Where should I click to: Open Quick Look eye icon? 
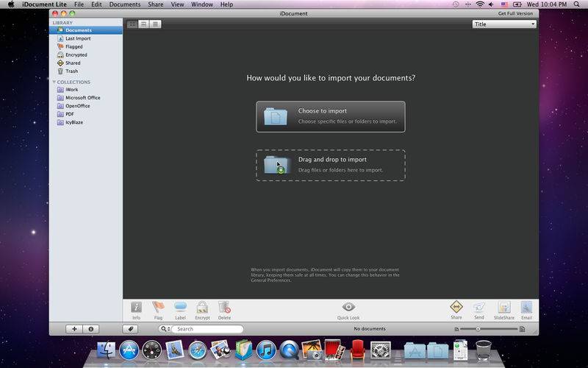point(348,308)
